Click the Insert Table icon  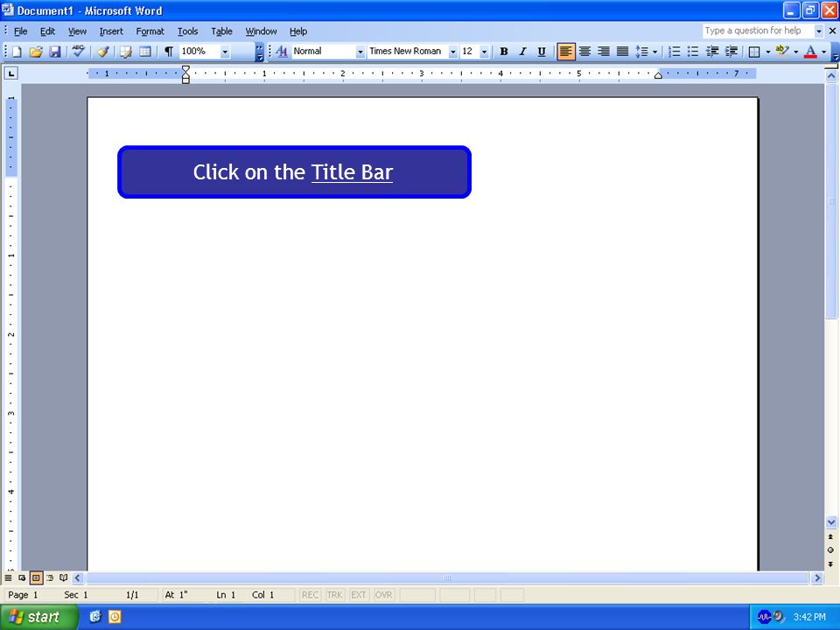[x=144, y=52]
